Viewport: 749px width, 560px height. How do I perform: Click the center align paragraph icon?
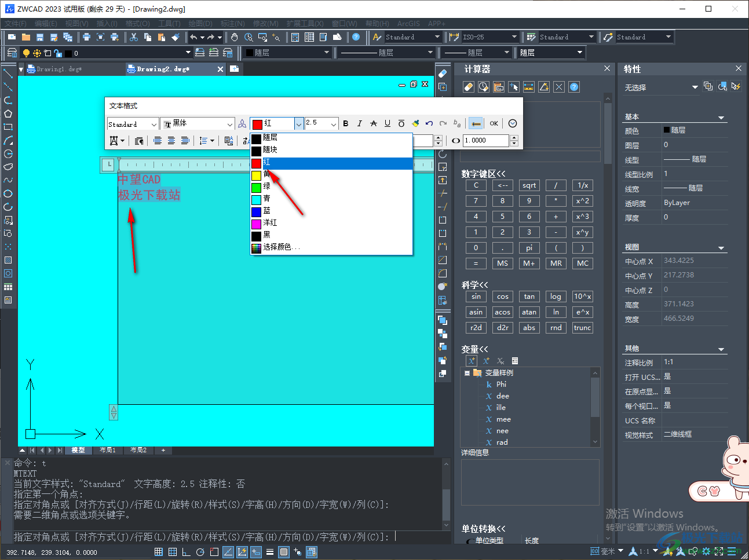[171, 141]
